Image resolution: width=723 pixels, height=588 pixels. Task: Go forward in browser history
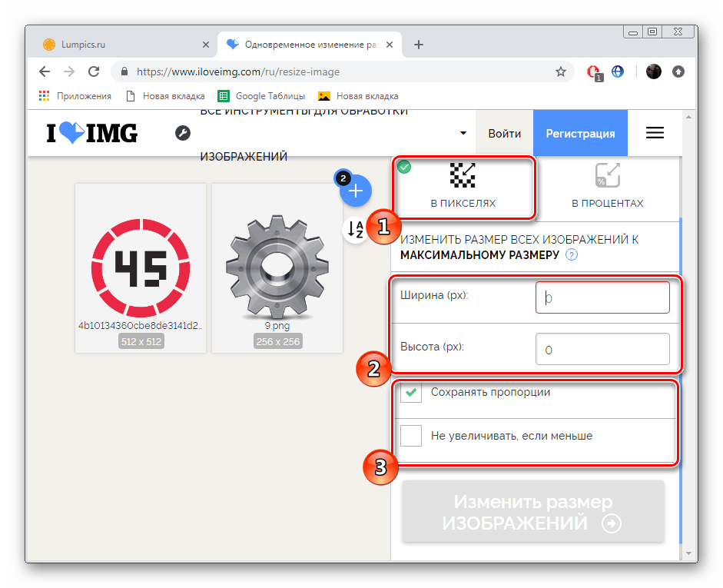[69, 71]
